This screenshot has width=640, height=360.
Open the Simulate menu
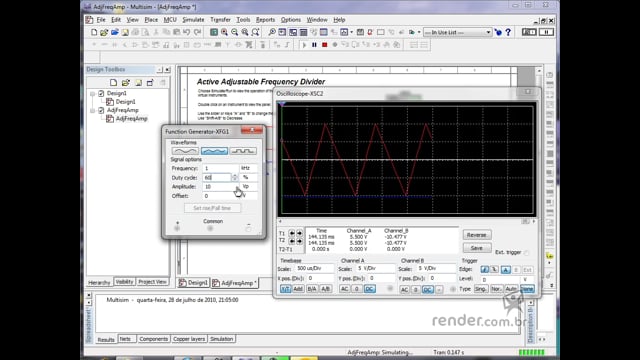click(193, 20)
